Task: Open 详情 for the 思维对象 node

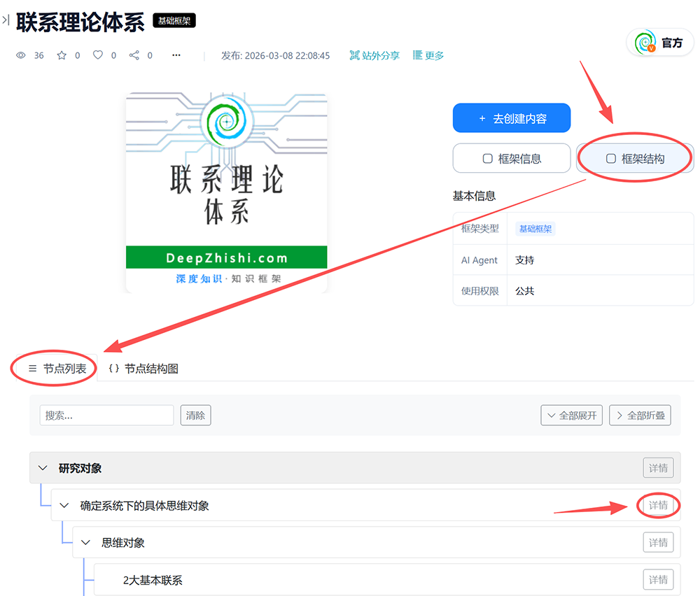Action: click(x=658, y=543)
